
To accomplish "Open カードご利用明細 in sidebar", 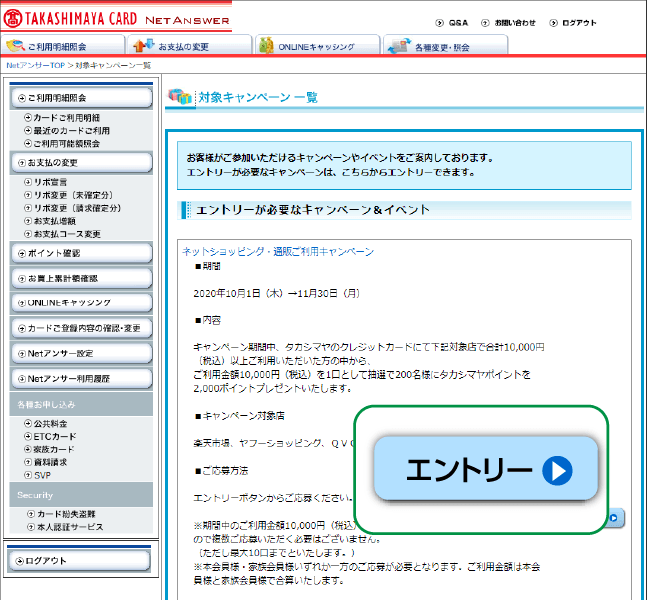I will click(66, 118).
